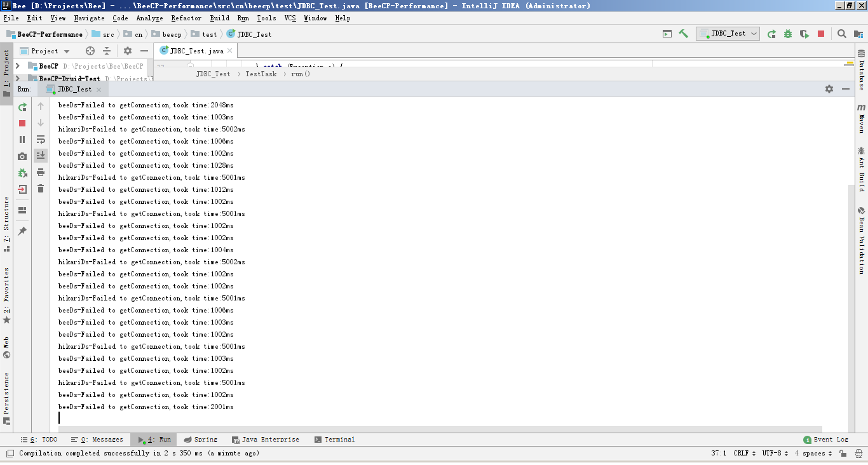Viewport: 868px width, 465px height.
Task: Open the Java Enterprise tool window
Action: pyautogui.click(x=265, y=440)
